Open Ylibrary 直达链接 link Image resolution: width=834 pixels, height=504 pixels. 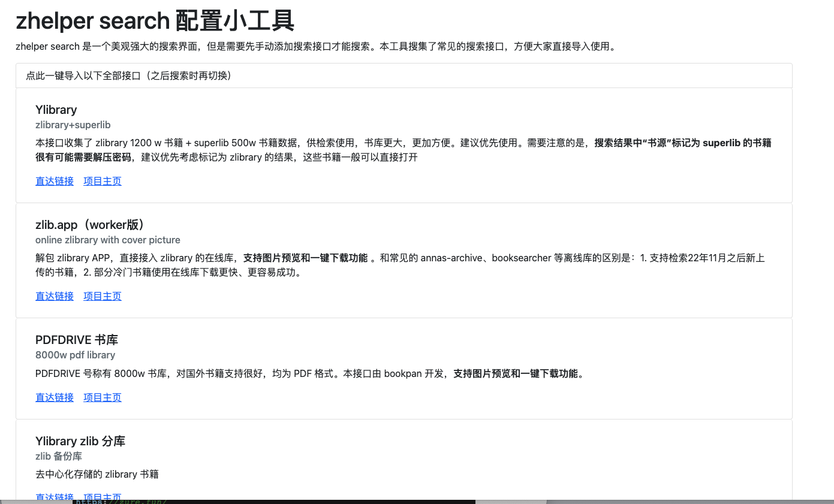[x=55, y=181]
